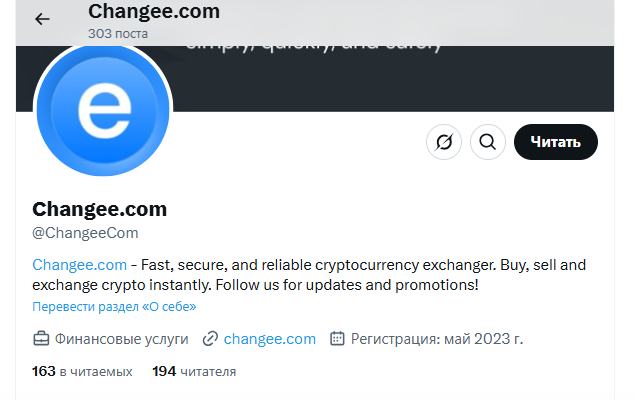
Task: Click the Финансовые услуги category label
Action: pos(121,339)
